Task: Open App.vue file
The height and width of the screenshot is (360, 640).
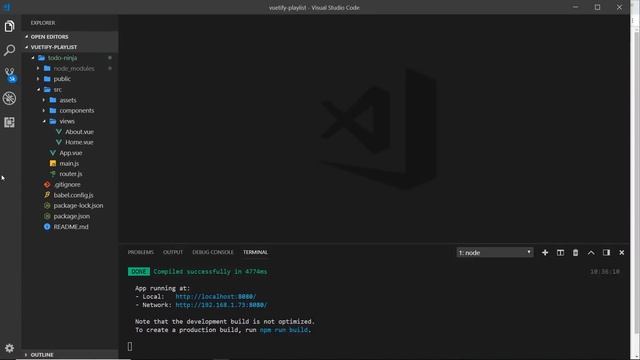Action: click(71, 153)
